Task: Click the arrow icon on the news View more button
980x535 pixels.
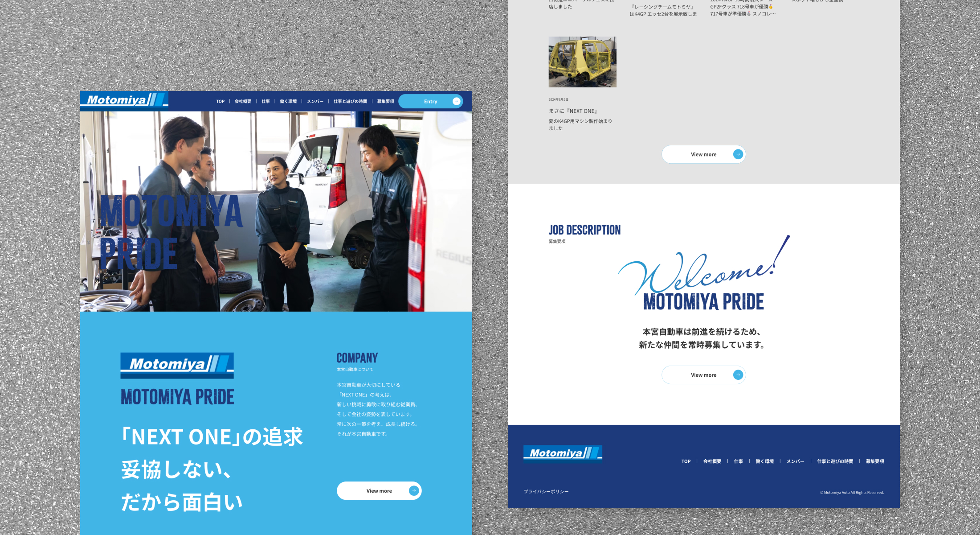Action: [x=739, y=154]
